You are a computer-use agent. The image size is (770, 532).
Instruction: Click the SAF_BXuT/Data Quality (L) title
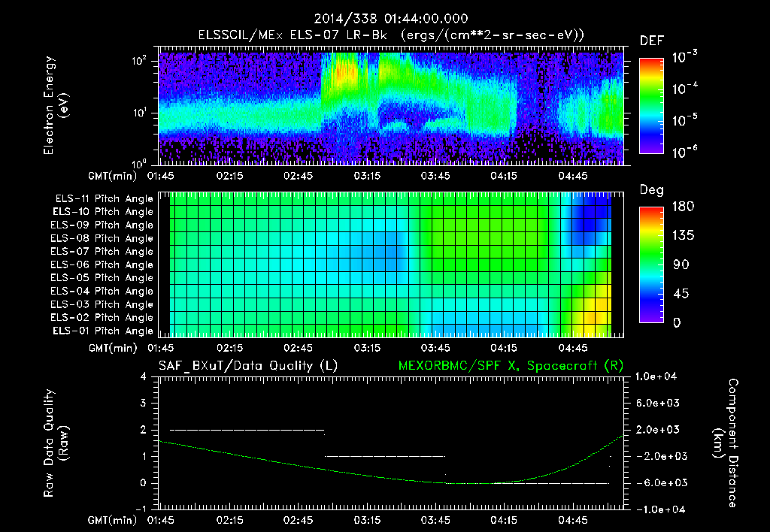pyautogui.click(x=248, y=366)
